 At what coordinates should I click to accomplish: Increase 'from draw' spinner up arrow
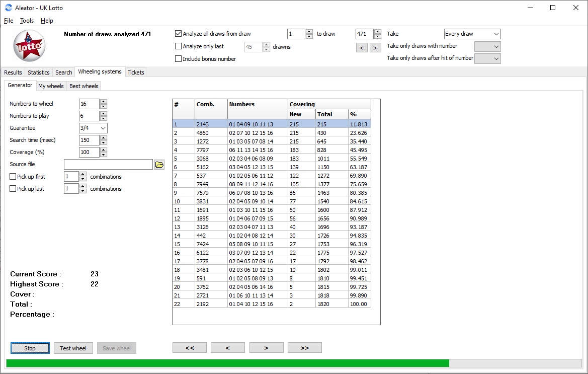point(309,32)
